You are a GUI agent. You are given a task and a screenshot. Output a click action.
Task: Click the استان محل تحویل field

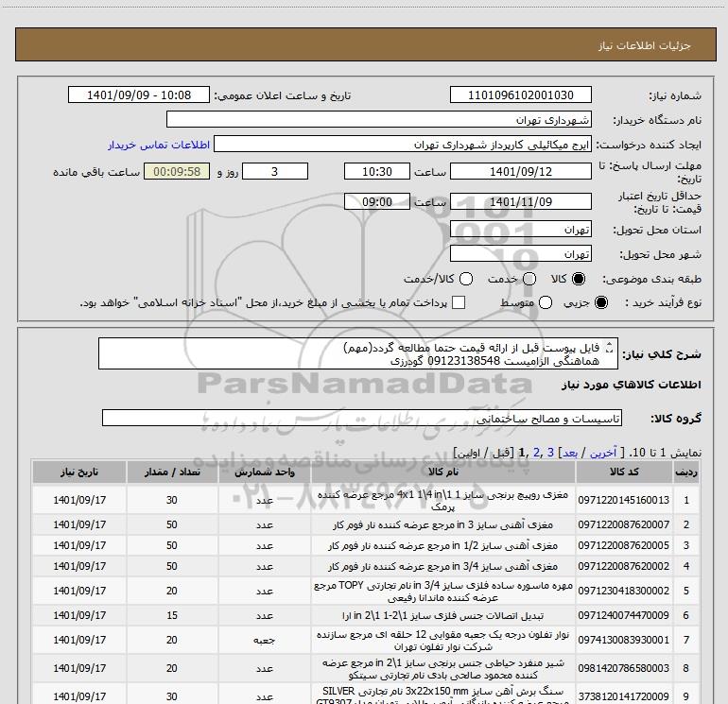point(520,230)
